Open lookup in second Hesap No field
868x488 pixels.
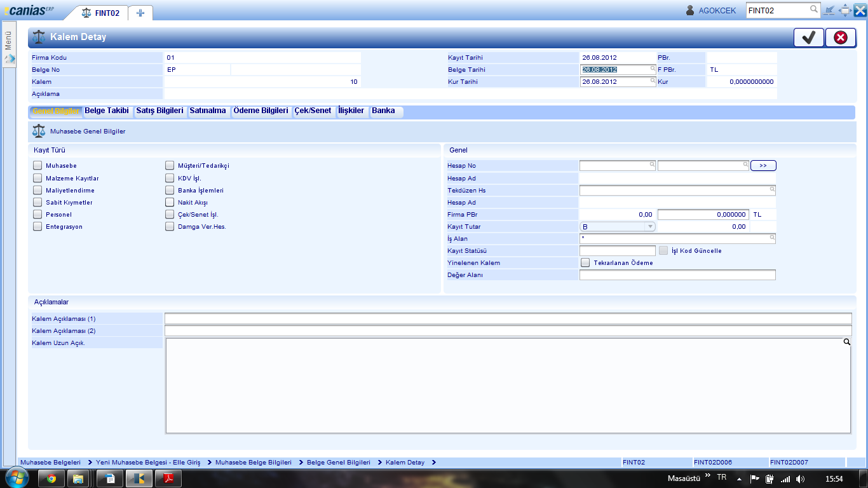pos(746,164)
